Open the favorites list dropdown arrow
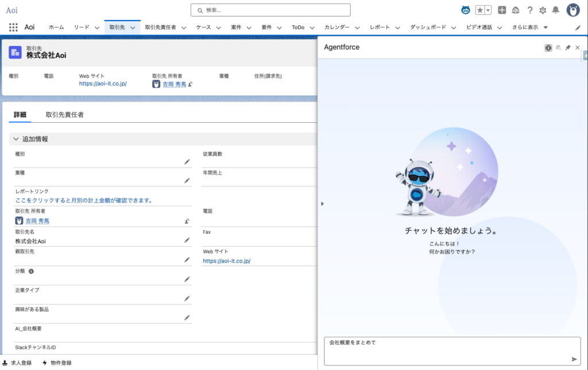The width and height of the screenshot is (588, 370). pos(488,10)
